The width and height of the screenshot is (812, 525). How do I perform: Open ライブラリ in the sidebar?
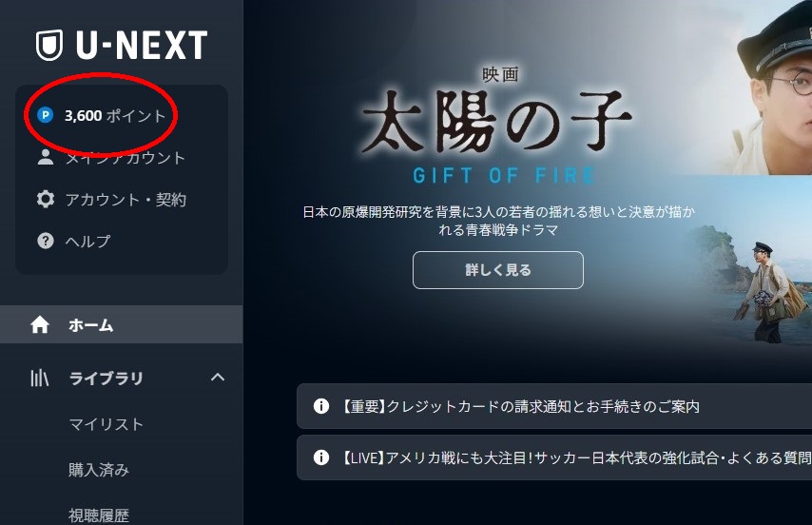point(106,378)
